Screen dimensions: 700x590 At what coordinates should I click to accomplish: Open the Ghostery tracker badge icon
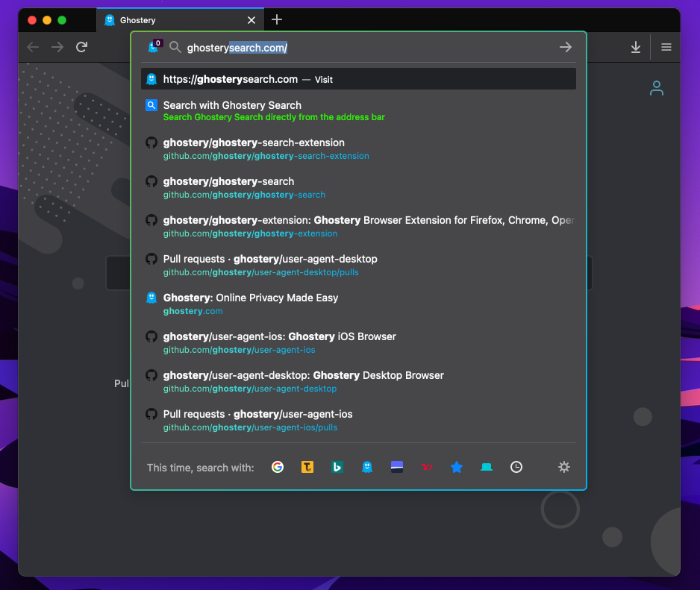[154, 46]
